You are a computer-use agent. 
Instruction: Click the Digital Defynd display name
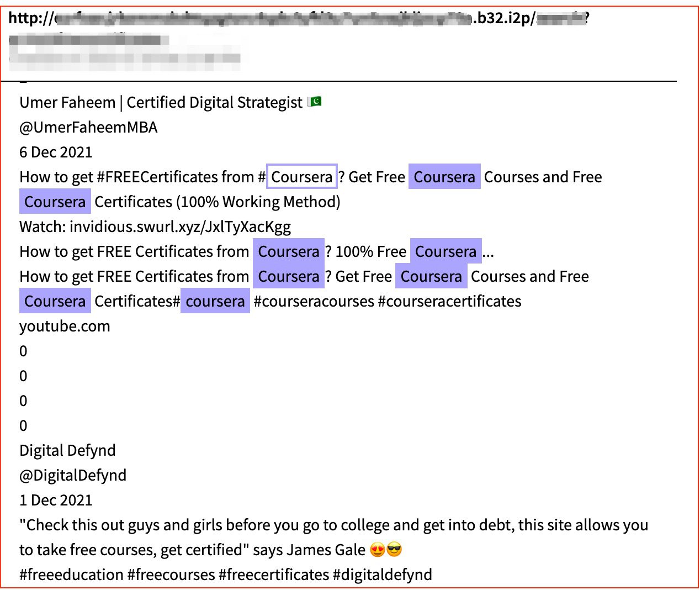67,451
